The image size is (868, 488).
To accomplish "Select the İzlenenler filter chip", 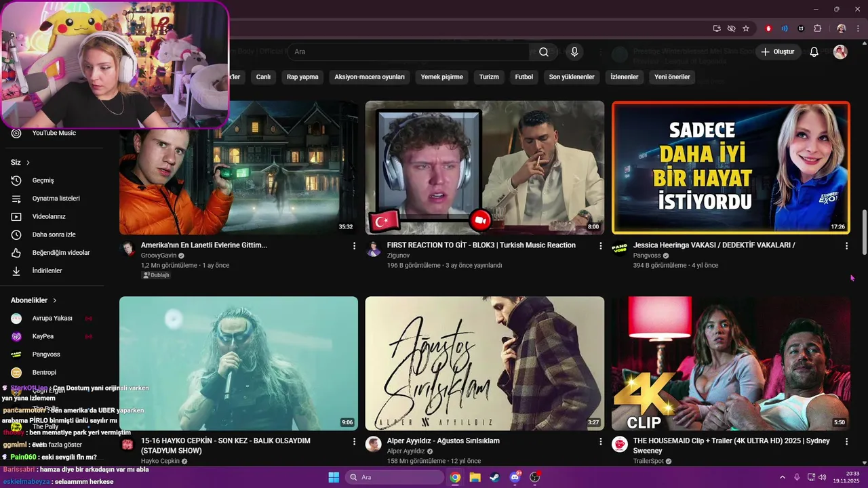I will click(625, 77).
